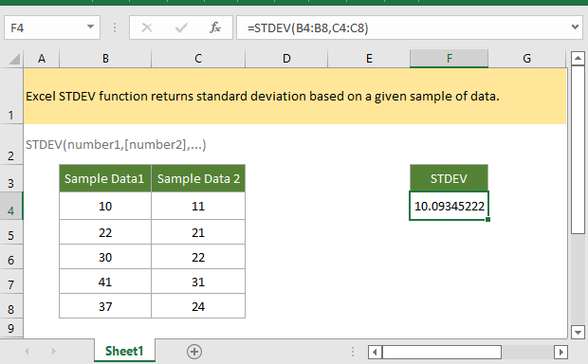Click the horizontal scrollbar right arrow
588x364 pixels.
pos(560,352)
